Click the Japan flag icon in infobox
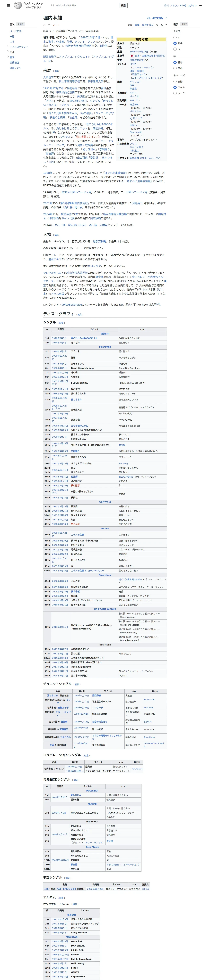210x980 pixels. pyautogui.click(x=132, y=56)
